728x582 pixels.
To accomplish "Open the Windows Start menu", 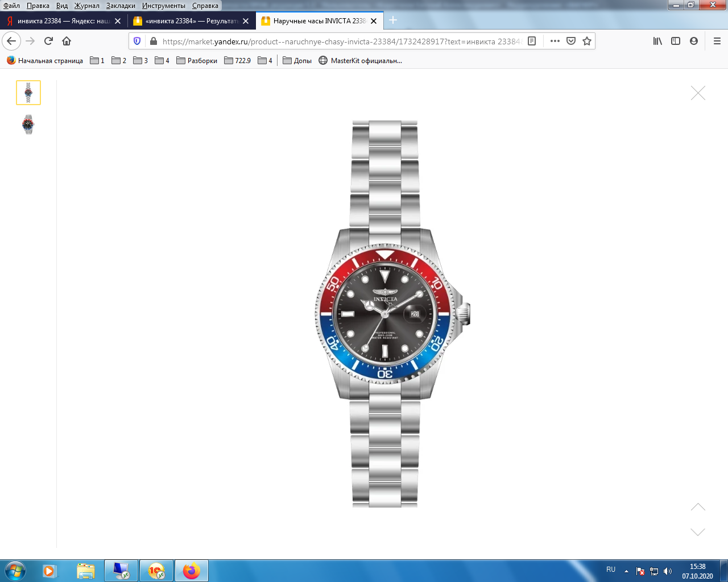I will 15,571.
